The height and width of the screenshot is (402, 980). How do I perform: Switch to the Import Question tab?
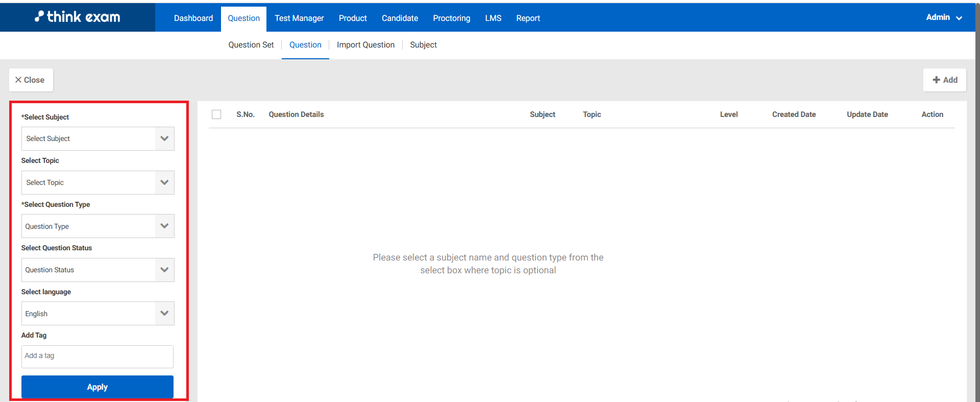click(x=365, y=45)
